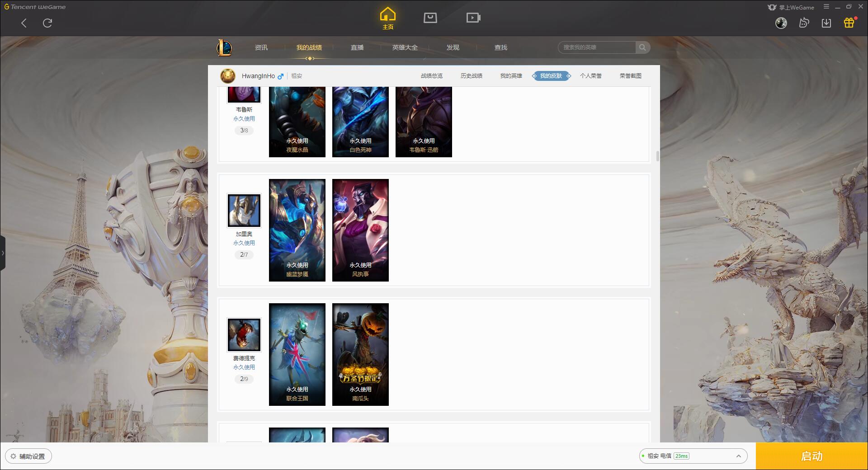Open the hamburger main menu icon
Viewport: 868px width, 470px height.
pos(826,7)
